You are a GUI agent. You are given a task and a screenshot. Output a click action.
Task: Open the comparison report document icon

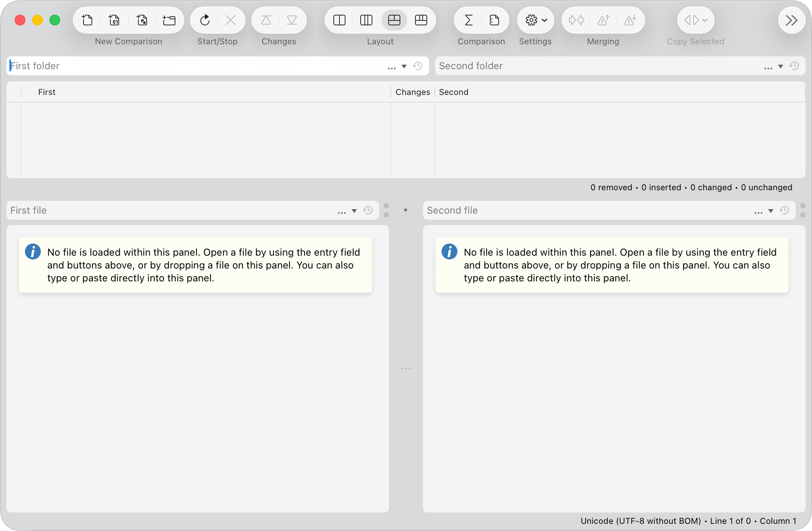coord(494,20)
